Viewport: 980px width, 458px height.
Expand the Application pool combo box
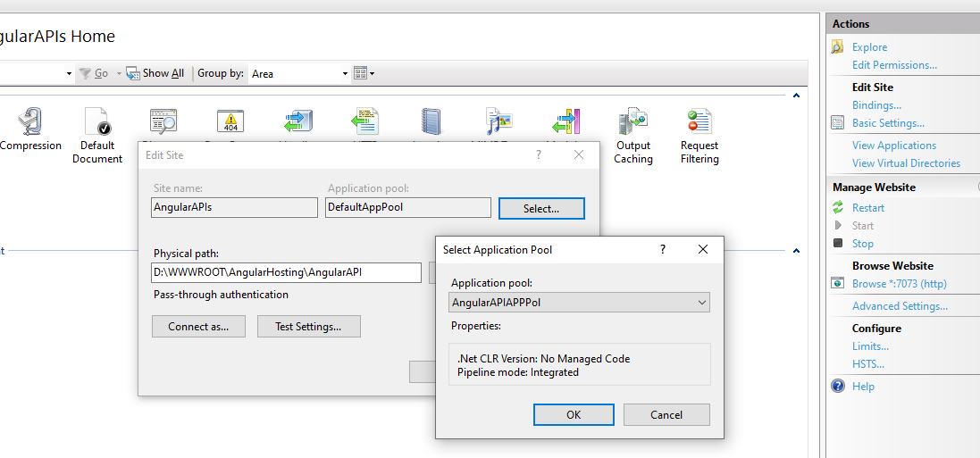[701, 303]
